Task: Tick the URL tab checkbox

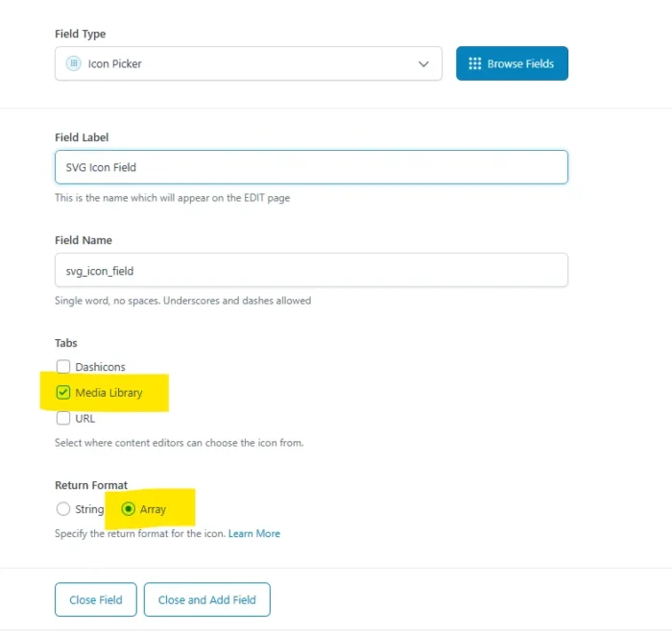Action: pyautogui.click(x=63, y=418)
